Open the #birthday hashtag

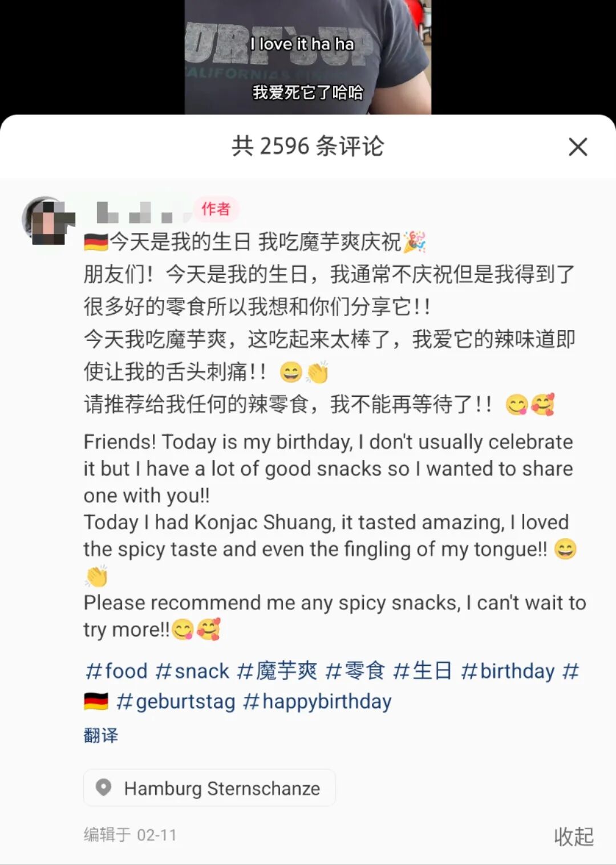pos(508,671)
